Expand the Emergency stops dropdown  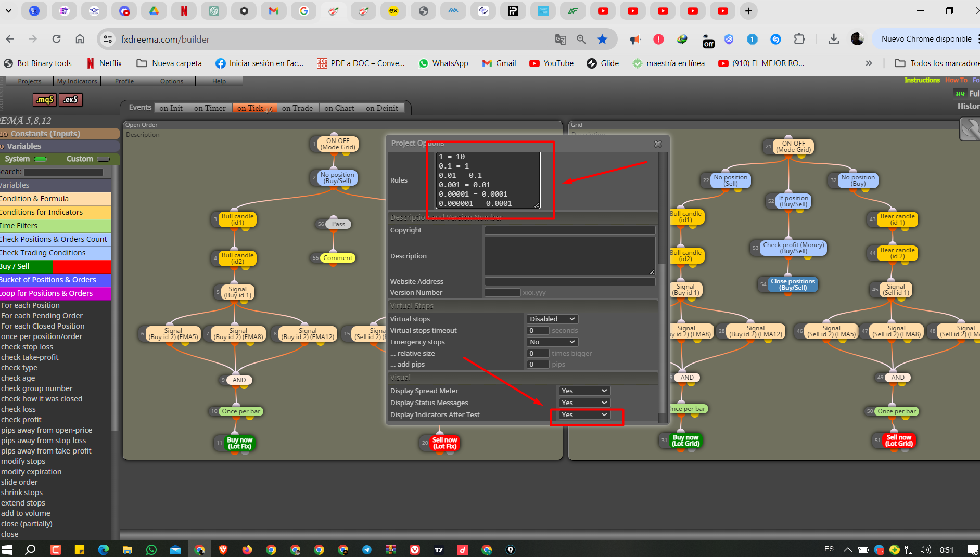pos(552,342)
